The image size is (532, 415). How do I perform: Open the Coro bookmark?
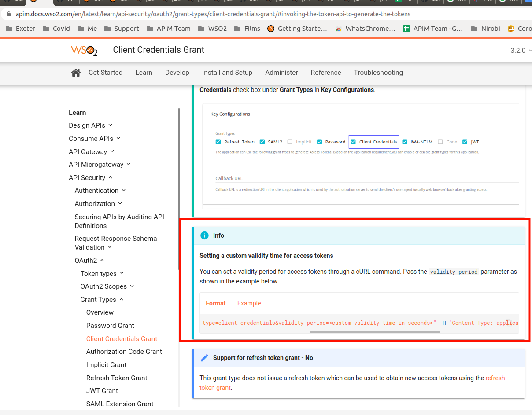520,29
